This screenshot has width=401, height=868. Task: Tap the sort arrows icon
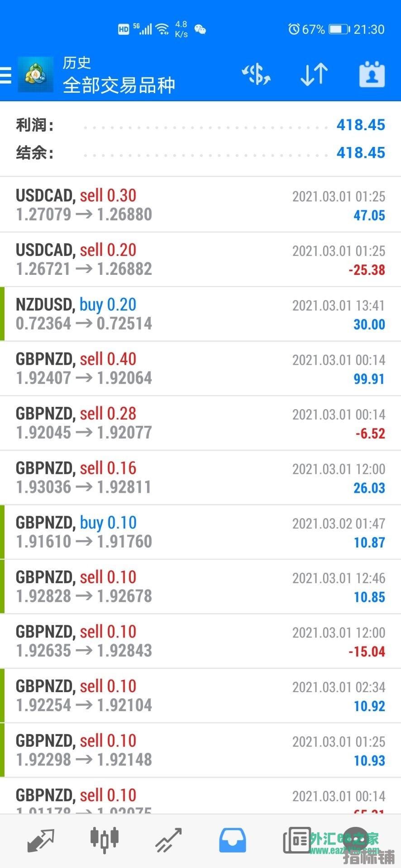point(314,75)
